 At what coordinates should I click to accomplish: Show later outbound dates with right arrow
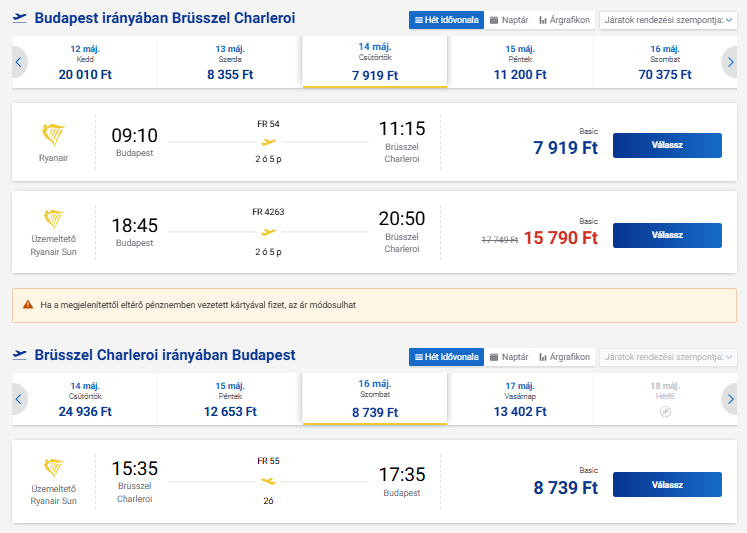(x=730, y=62)
